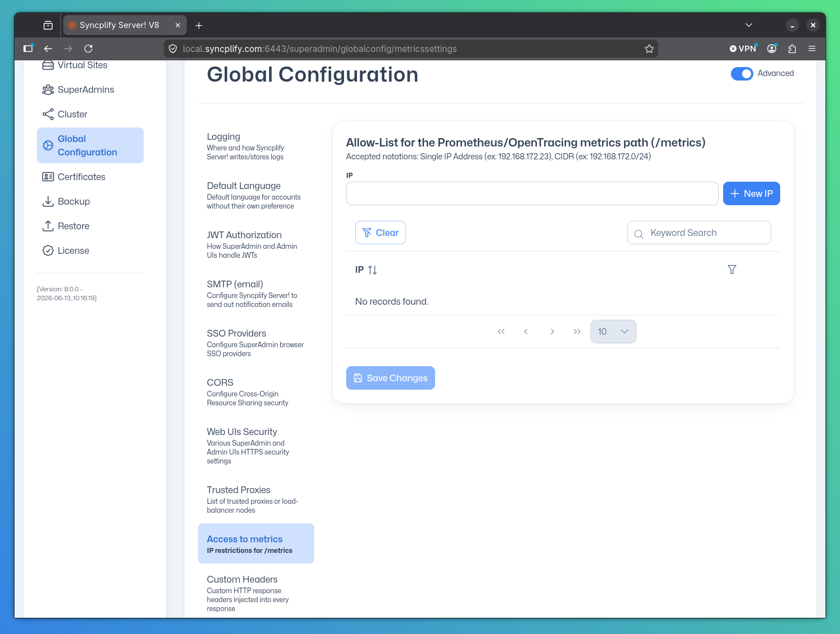Viewport: 840px width, 634px height.
Task: Open the browser hamburger menu
Action: tap(812, 49)
